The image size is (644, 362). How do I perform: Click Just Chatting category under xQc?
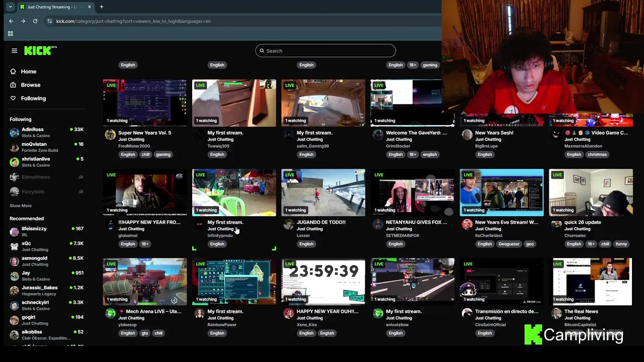tap(35, 250)
